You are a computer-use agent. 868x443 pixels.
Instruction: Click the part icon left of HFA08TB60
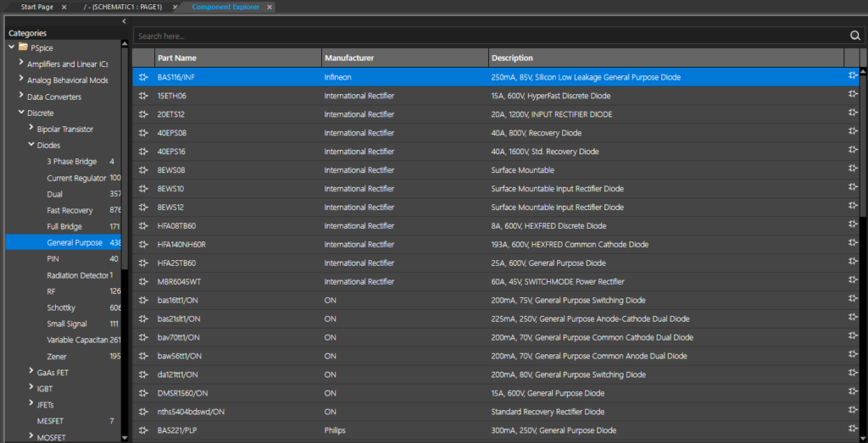pos(143,225)
